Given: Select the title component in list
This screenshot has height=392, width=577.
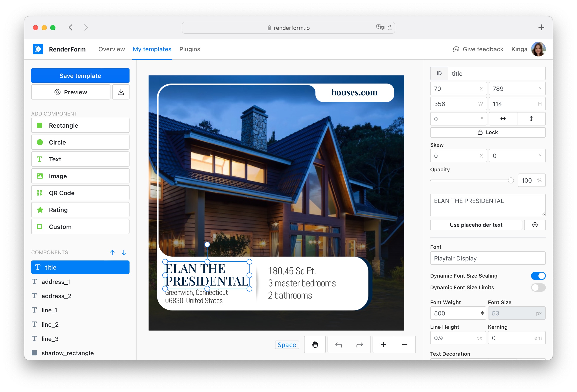Looking at the screenshot, I should [80, 267].
